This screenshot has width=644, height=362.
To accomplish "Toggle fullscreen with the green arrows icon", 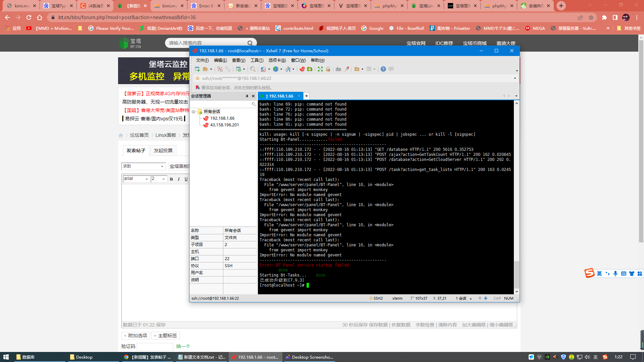I will tap(320, 69).
